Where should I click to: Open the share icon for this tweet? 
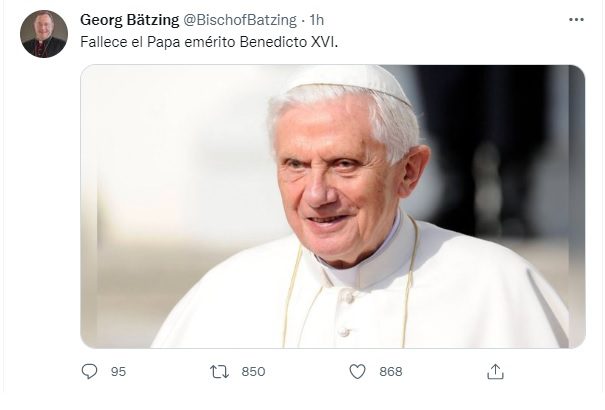494,371
